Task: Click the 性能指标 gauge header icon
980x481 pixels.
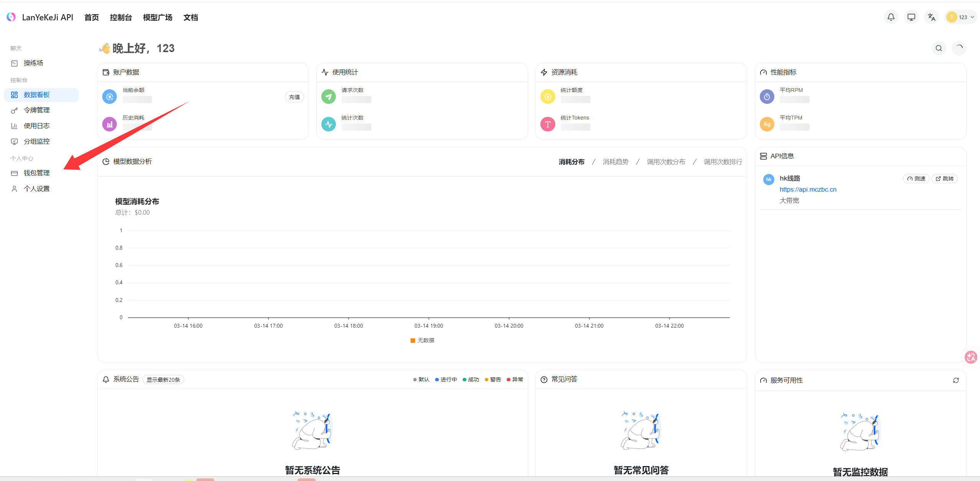Action: tap(763, 72)
